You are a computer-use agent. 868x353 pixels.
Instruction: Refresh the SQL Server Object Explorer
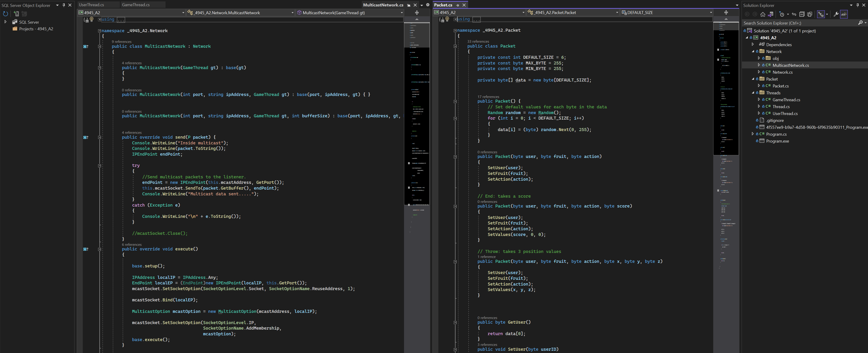click(5, 14)
